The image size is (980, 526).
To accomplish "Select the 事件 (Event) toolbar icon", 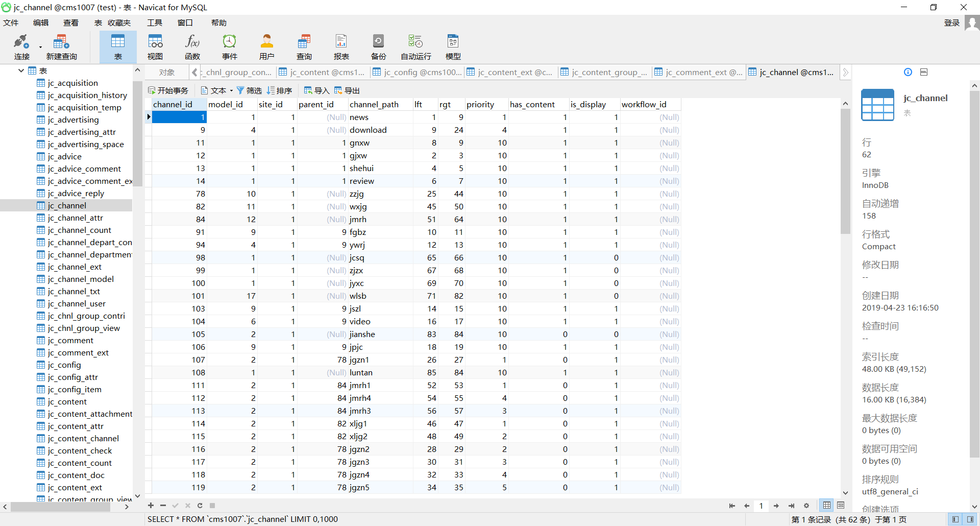I will click(230, 47).
